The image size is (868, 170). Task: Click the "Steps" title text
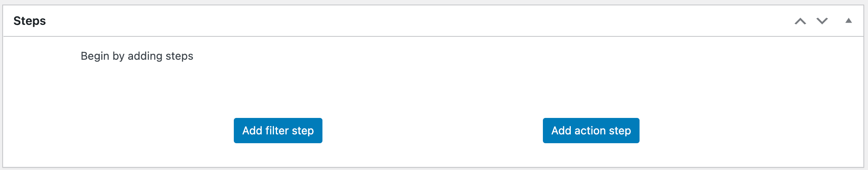(x=29, y=21)
